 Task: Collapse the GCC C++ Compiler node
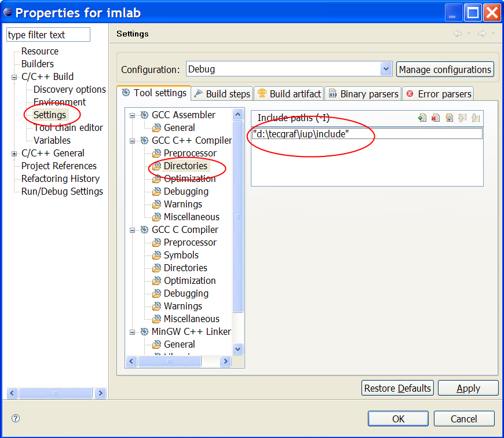click(132, 141)
